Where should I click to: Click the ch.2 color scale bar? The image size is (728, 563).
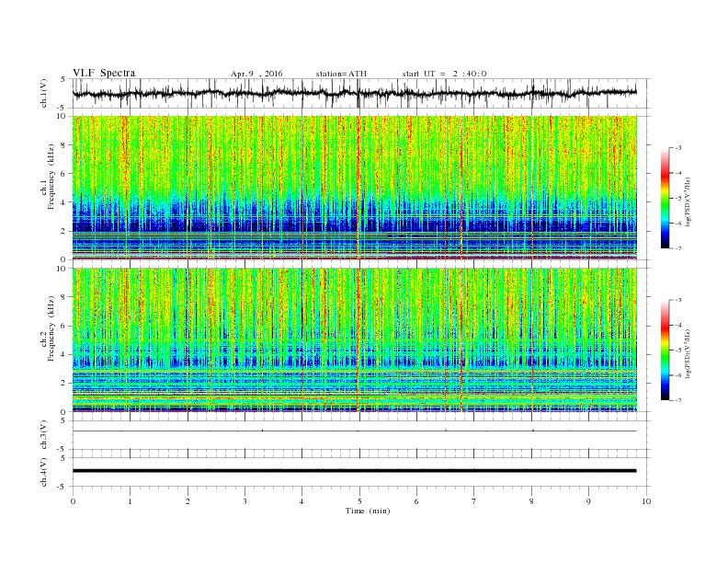[665, 350]
